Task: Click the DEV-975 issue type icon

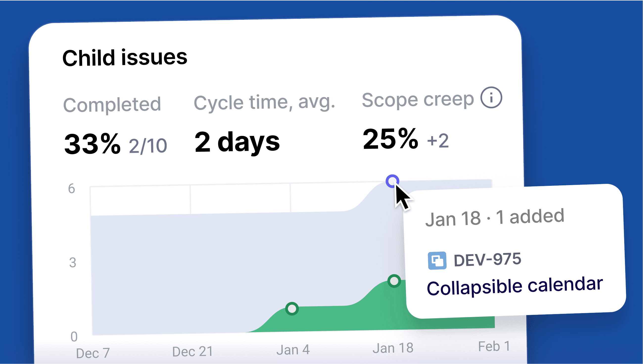Action: 437,261
